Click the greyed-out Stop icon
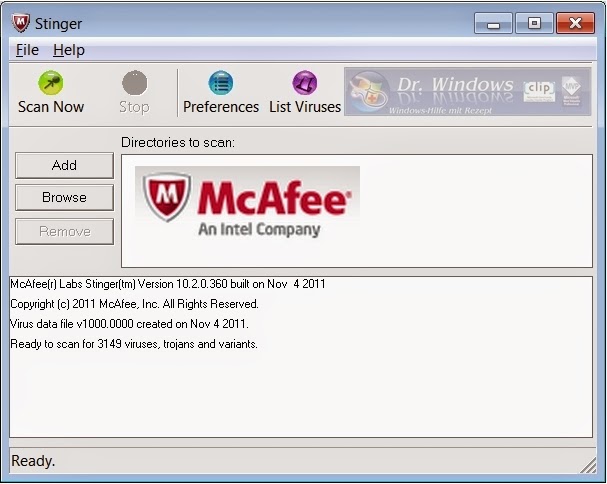Screen dimensions: 607x484 [x=134, y=83]
